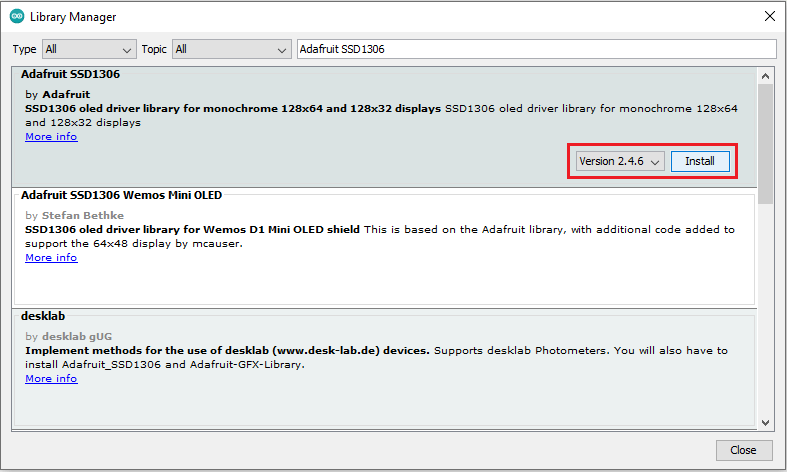This screenshot has height=472, width=787.
Task: Click the vertical scrollbar thumb
Action: 765,144
